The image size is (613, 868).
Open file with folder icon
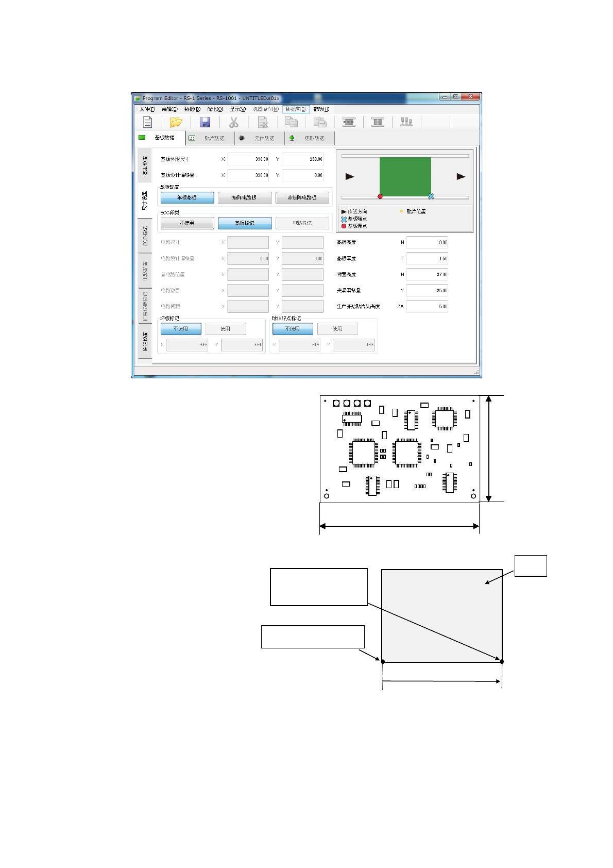[176, 122]
